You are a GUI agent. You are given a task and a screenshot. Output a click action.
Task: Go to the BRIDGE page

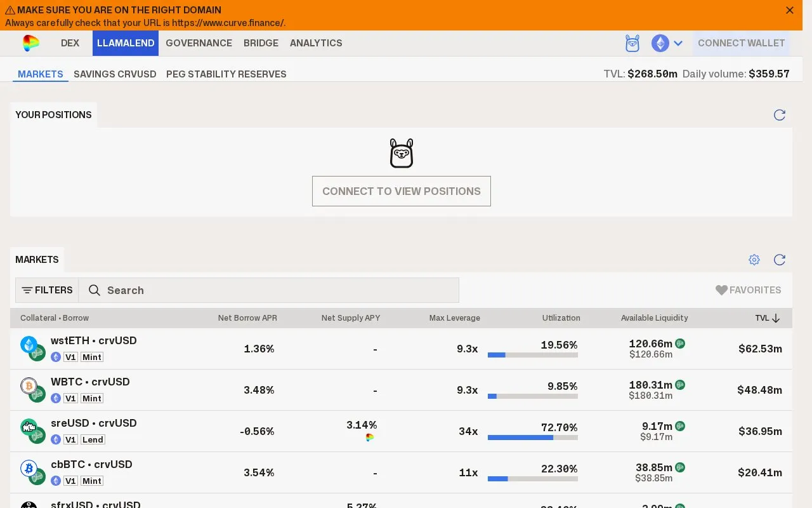tap(261, 43)
